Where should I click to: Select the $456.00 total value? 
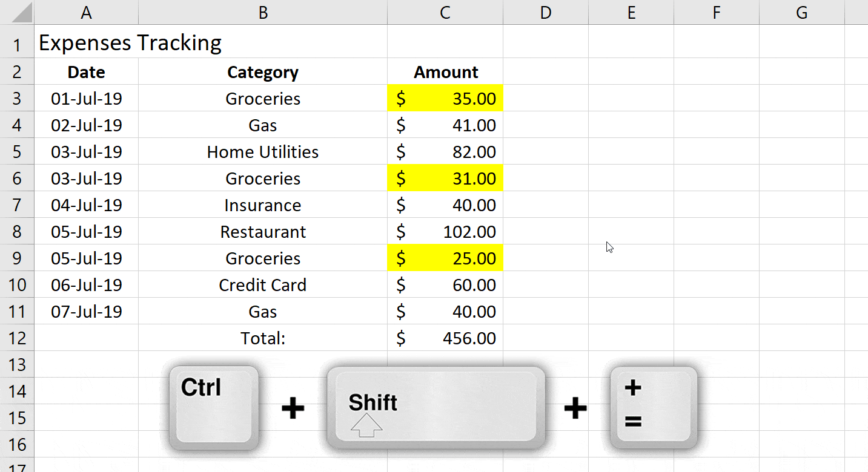[x=445, y=338]
